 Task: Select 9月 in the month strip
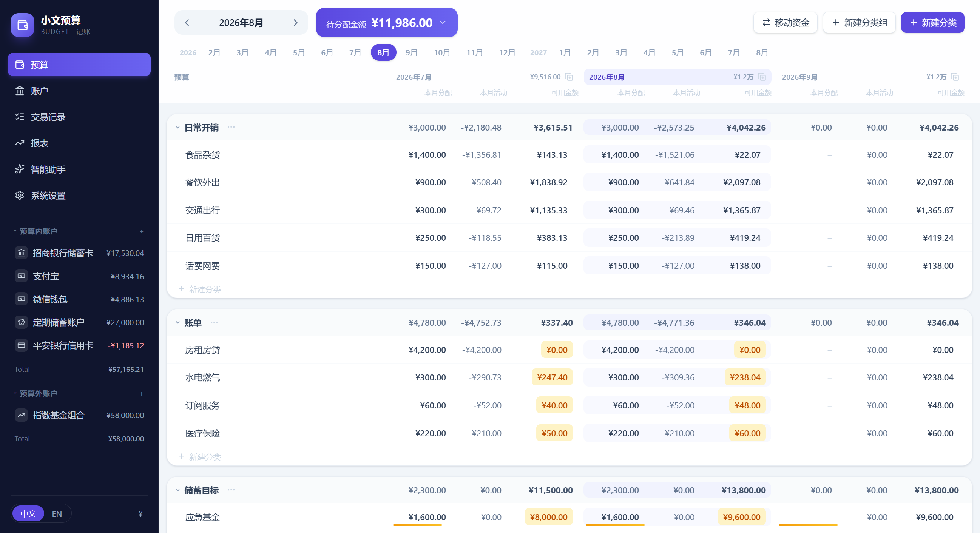click(411, 52)
